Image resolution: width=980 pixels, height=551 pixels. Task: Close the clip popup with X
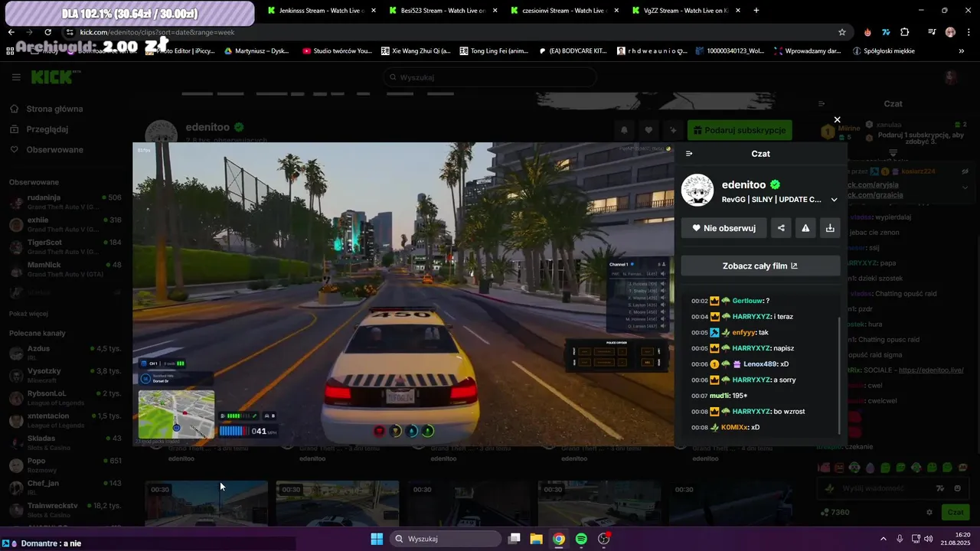pyautogui.click(x=837, y=119)
